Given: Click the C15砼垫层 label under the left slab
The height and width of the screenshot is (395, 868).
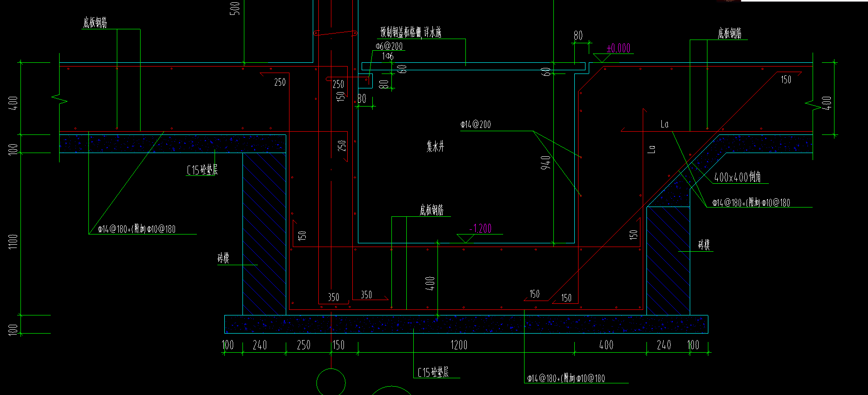Looking at the screenshot, I should point(202,170).
